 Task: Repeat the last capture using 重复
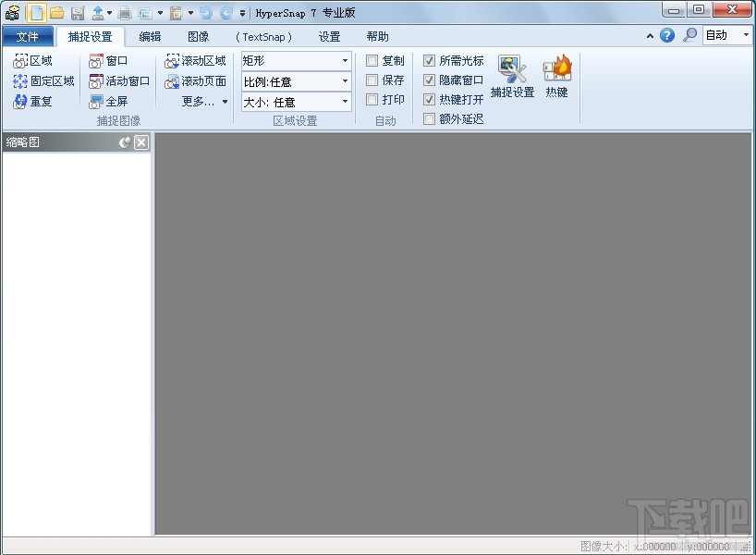tap(34, 101)
